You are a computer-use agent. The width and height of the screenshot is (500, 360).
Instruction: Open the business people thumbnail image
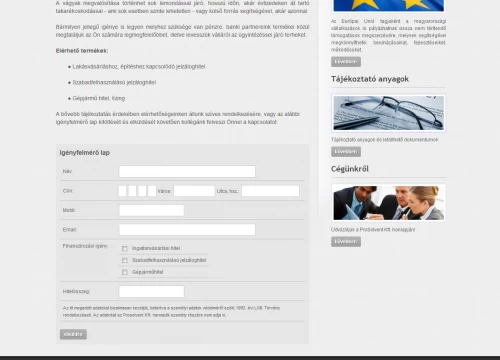(388, 203)
